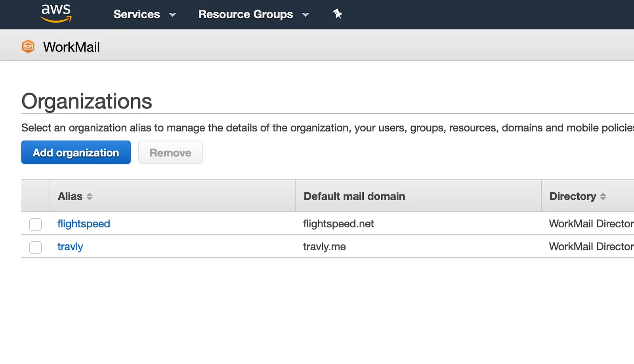Click the travly.me domain cell

325,247
